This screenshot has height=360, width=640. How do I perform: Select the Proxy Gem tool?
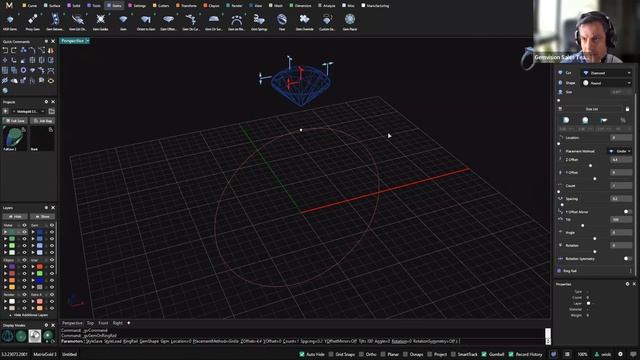(x=33, y=21)
